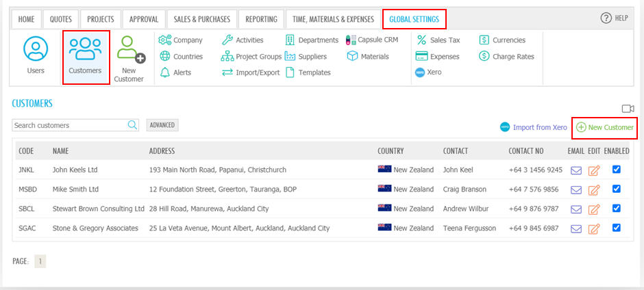Uncheck Enabled for John Keels Ltd
644x290 pixels.
(x=616, y=169)
